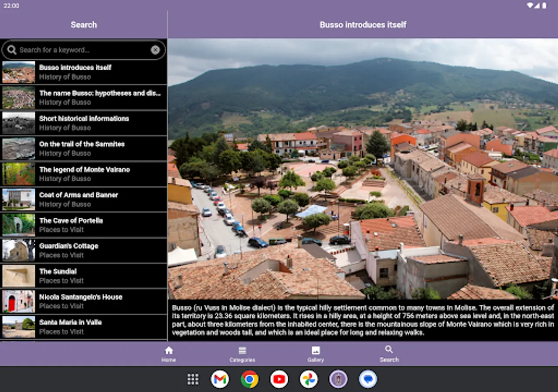Open the Search tab icon
This screenshot has height=392, width=558.
click(x=389, y=349)
